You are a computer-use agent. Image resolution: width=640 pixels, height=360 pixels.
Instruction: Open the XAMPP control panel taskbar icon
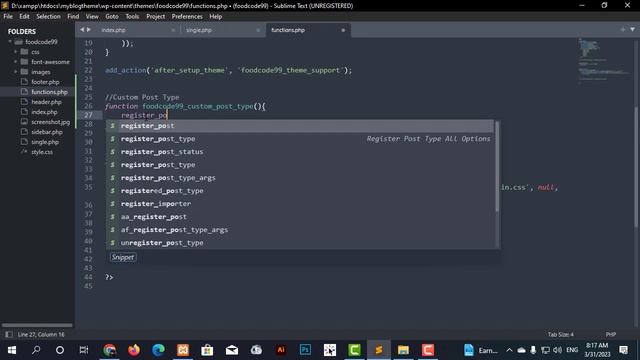coord(183,350)
